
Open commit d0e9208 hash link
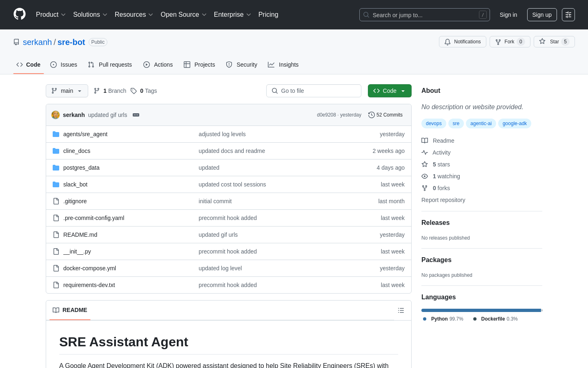pyautogui.click(x=326, y=115)
